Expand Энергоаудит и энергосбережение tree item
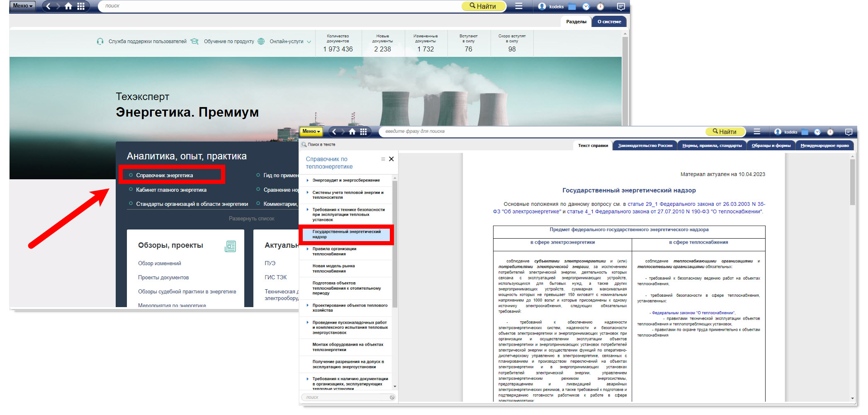The height and width of the screenshot is (415, 868). (x=307, y=181)
